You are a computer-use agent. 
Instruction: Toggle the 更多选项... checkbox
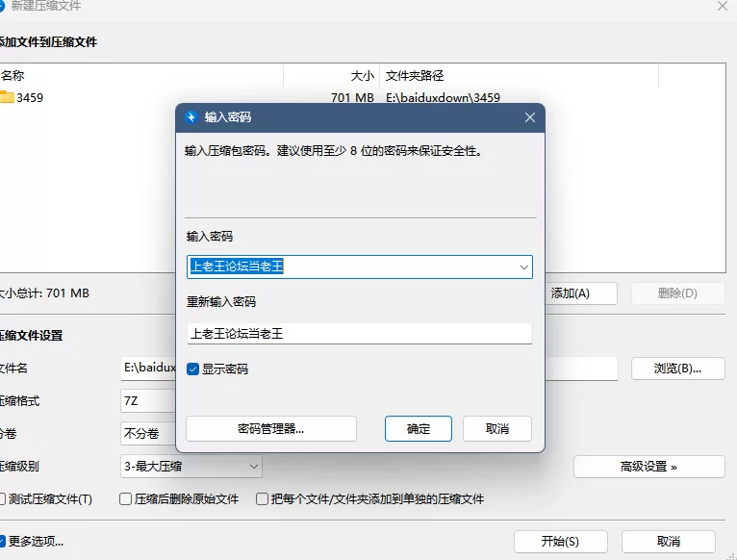[2, 541]
